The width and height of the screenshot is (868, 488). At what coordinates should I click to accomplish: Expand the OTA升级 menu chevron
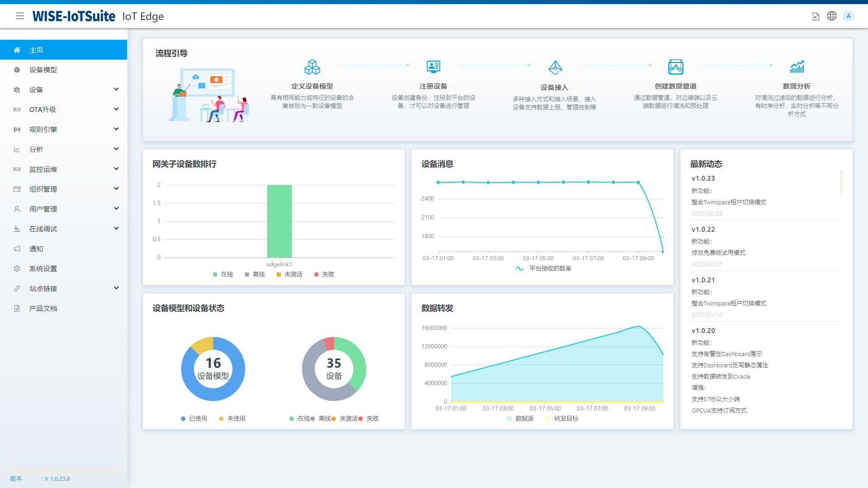click(x=116, y=109)
